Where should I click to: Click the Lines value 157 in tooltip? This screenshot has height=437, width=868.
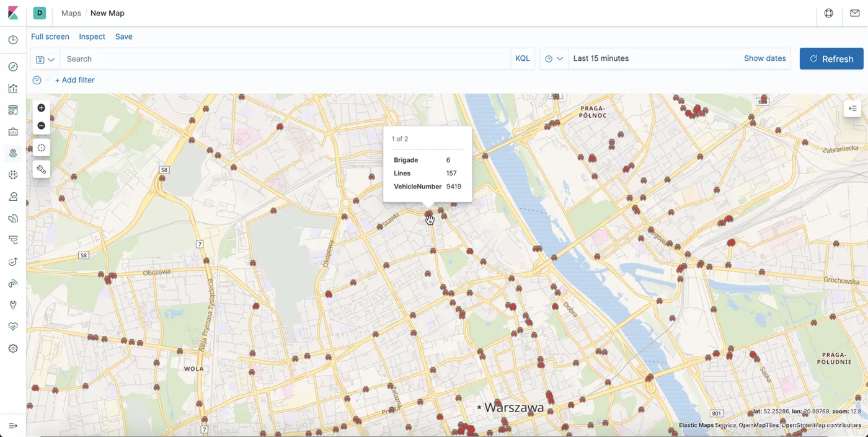[x=451, y=173]
